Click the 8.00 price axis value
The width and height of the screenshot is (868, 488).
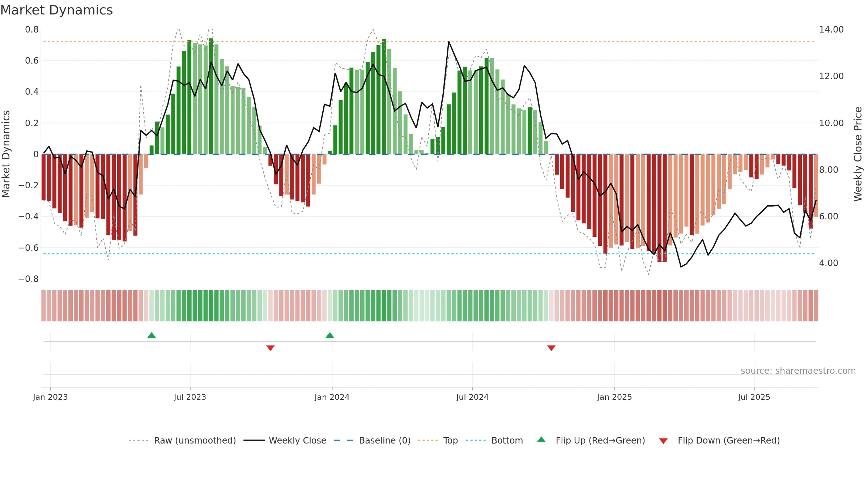pos(828,170)
